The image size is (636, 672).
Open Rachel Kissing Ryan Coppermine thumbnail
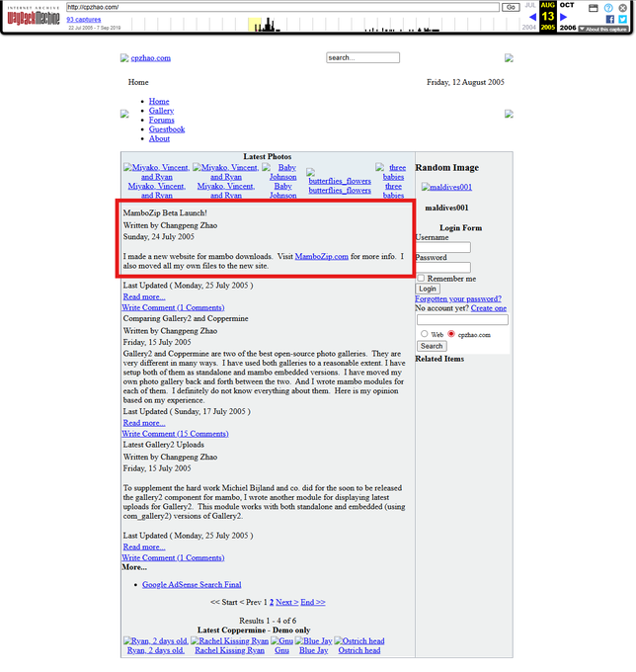[229, 640]
